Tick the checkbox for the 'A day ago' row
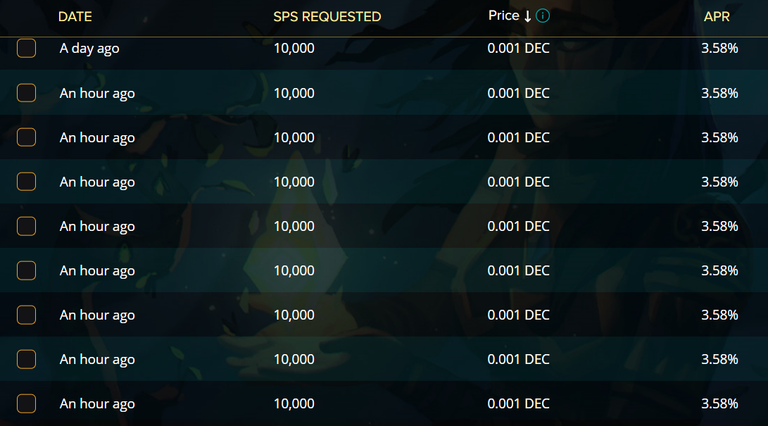768x426 pixels. 27,48
